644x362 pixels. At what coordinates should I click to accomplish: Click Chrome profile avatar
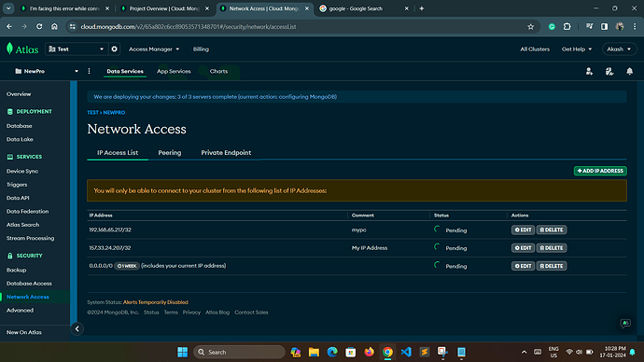point(620,27)
